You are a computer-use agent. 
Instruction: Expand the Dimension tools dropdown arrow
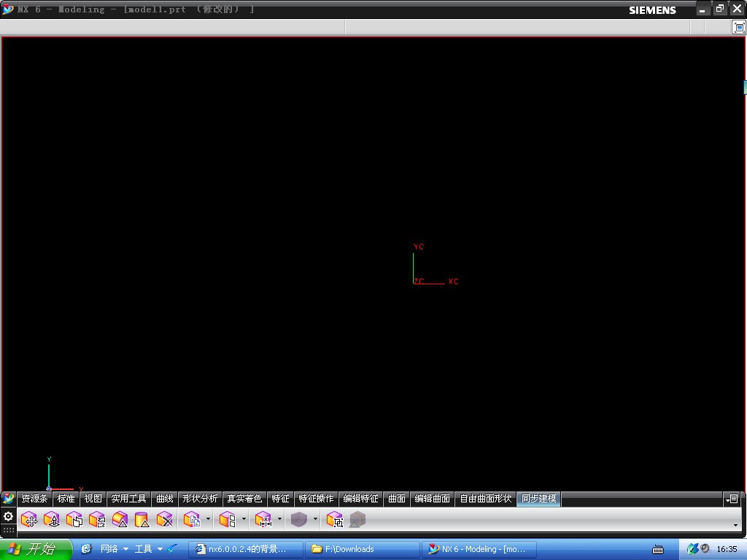tap(279, 519)
